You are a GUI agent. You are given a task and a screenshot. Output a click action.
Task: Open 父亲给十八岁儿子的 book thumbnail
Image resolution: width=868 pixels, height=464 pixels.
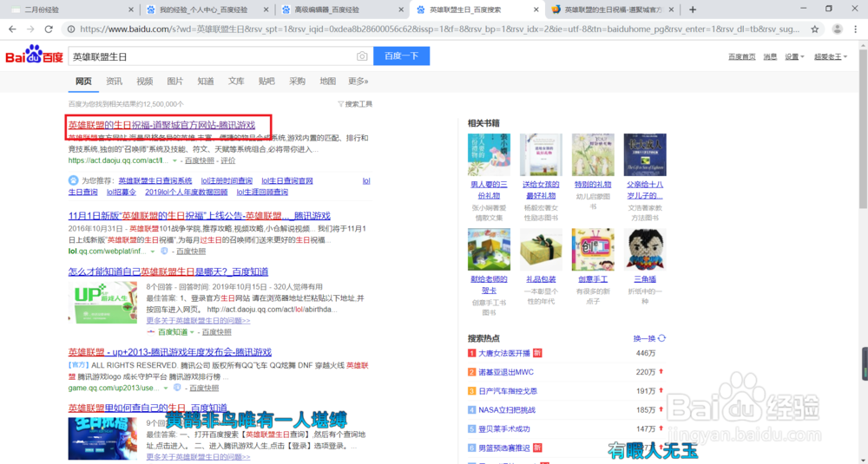pos(645,155)
